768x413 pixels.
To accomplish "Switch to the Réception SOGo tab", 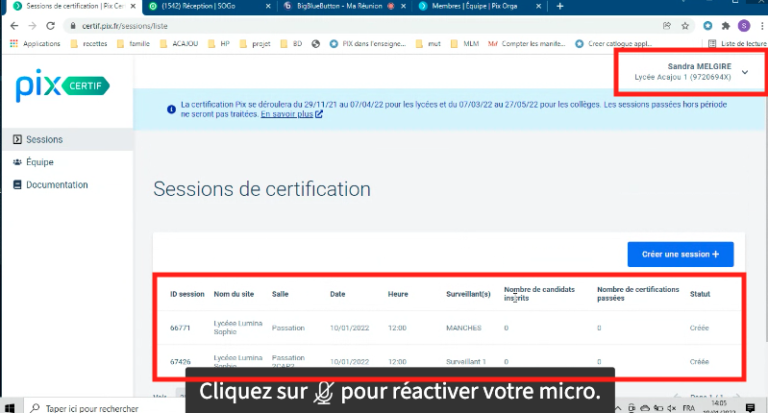I will (x=211, y=6).
